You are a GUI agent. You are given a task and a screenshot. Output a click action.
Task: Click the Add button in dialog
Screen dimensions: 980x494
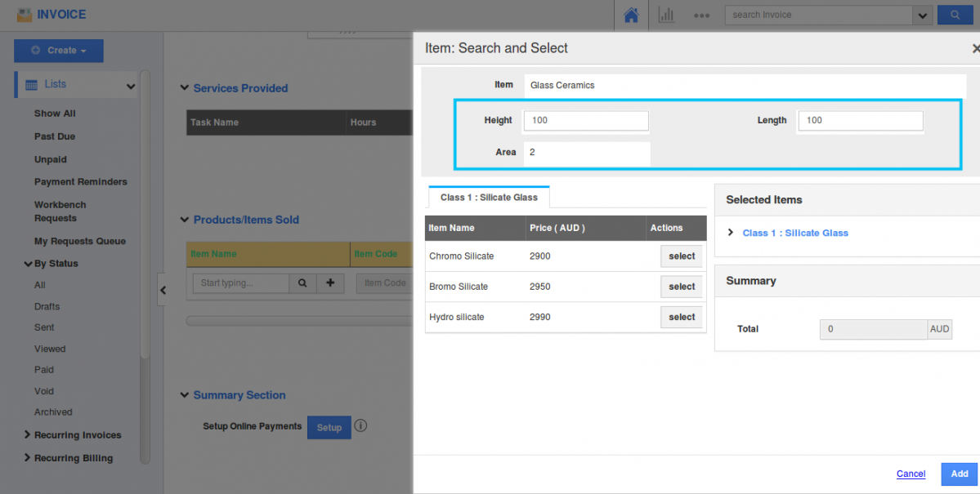tap(959, 474)
